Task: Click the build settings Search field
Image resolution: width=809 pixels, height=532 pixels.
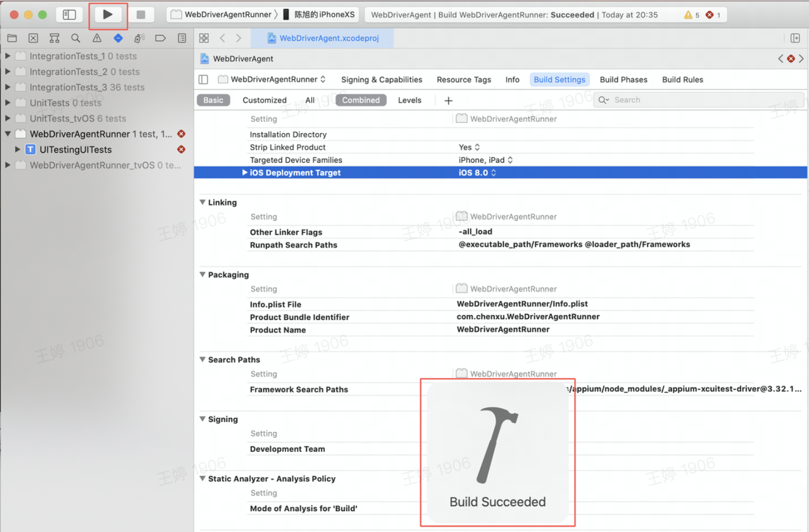Action: click(698, 100)
